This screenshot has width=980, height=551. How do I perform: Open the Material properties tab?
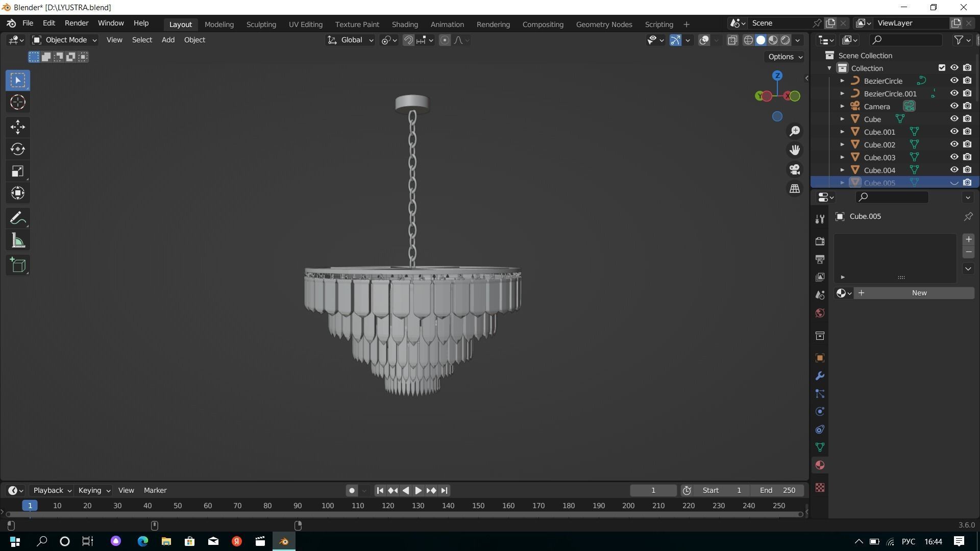coord(820,465)
